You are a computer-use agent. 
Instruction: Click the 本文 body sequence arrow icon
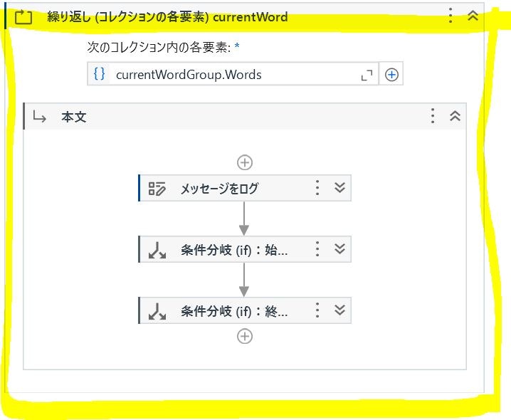(x=40, y=117)
